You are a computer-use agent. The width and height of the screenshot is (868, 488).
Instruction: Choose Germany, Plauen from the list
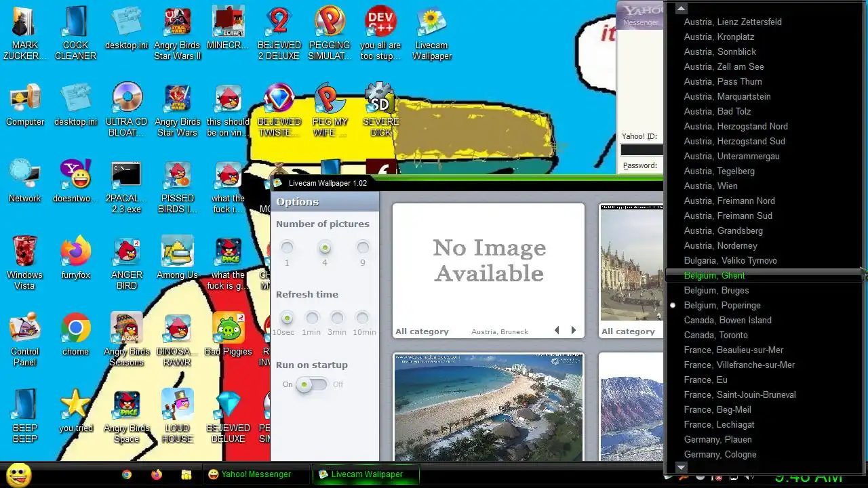[764, 439]
